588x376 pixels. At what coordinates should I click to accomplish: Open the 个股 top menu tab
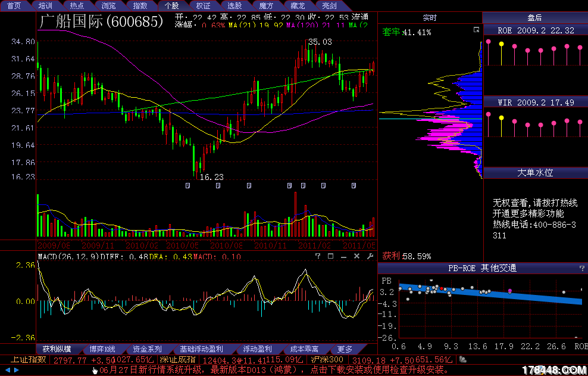pyautogui.click(x=171, y=5)
